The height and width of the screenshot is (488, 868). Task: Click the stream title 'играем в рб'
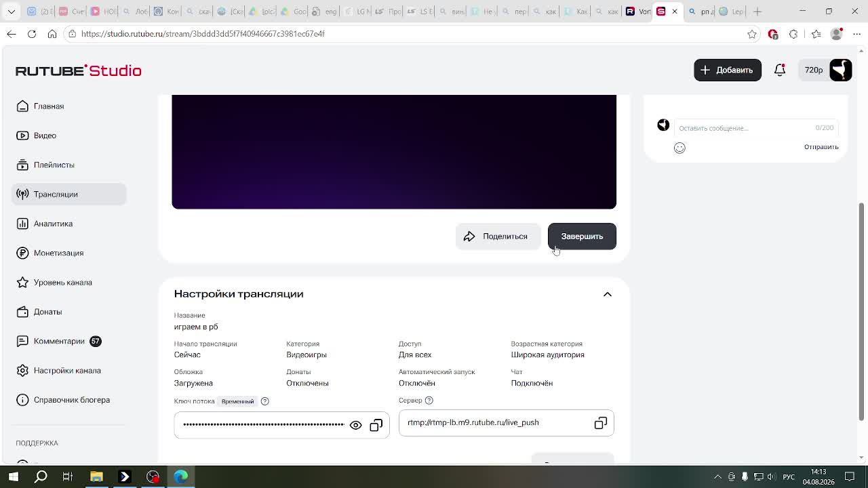point(196,327)
